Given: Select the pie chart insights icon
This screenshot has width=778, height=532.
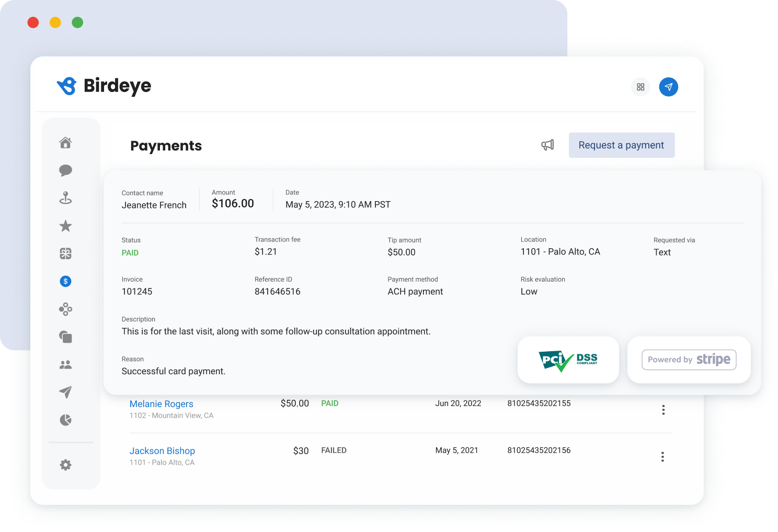Looking at the screenshot, I should click(65, 420).
